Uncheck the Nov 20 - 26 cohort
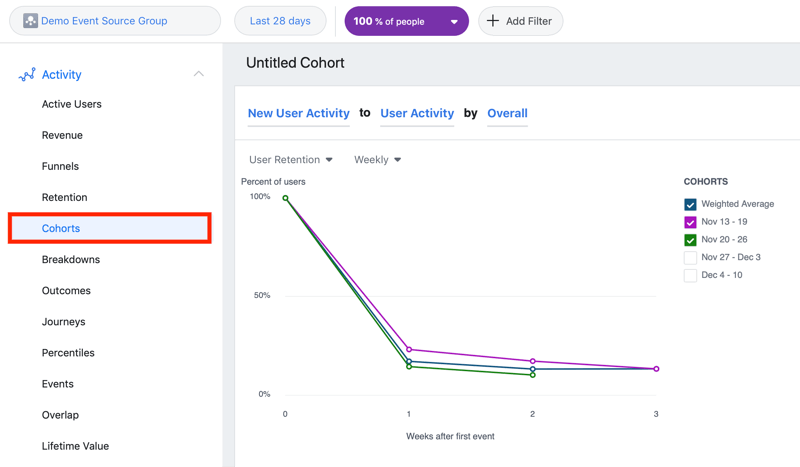The width and height of the screenshot is (800, 467). click(690, 240)
